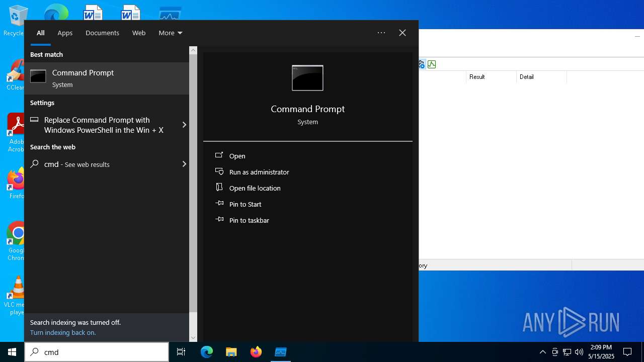Click the Pin to taskbar pin icon

tap(219, 219)
